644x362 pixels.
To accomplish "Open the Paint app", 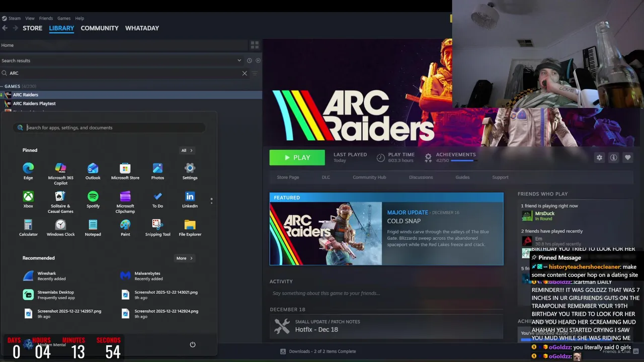I will click(125, 227).
